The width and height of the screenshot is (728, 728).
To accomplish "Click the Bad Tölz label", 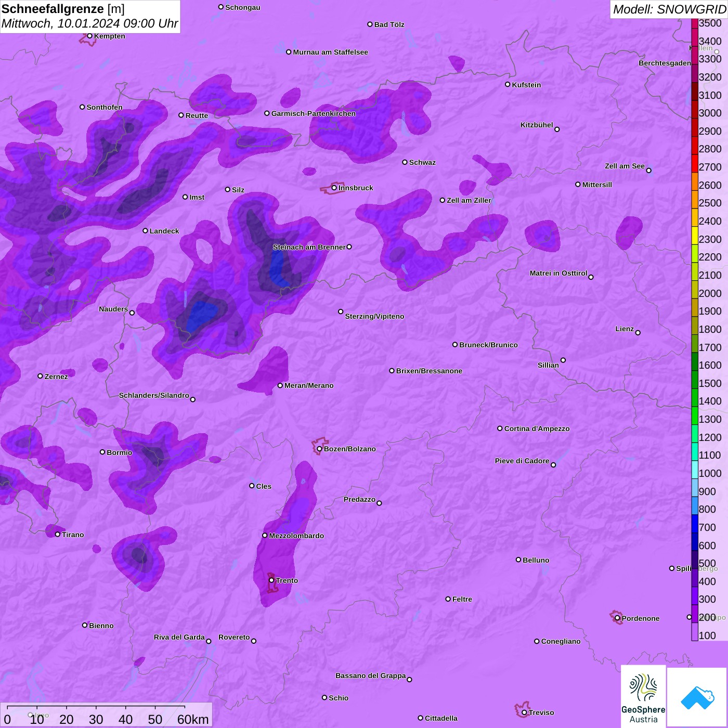I will click(x=389, y=24).
